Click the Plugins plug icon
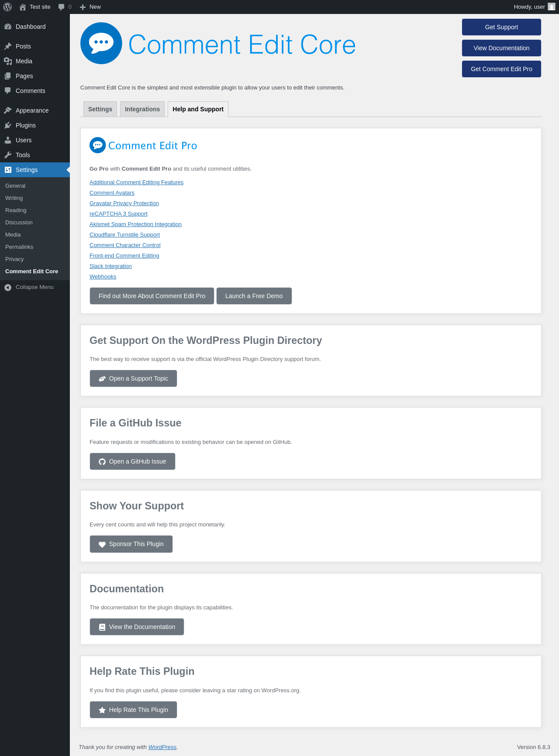This screenshot has width=559, height=756. point(8,125)
